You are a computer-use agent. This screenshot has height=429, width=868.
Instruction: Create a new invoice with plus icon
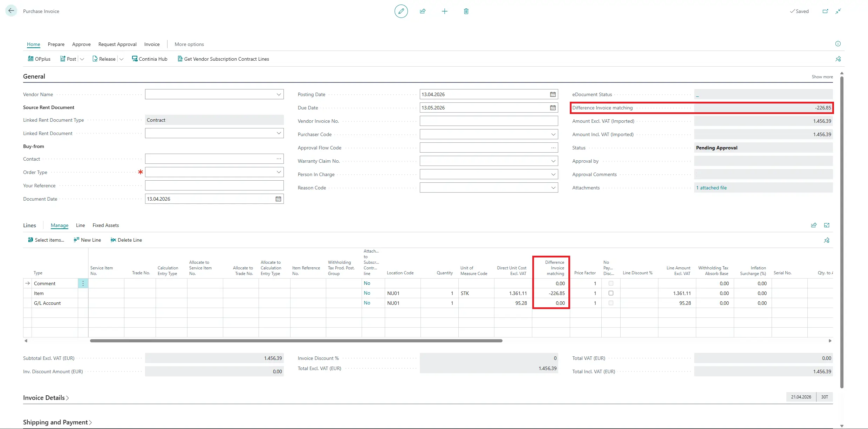444,11
